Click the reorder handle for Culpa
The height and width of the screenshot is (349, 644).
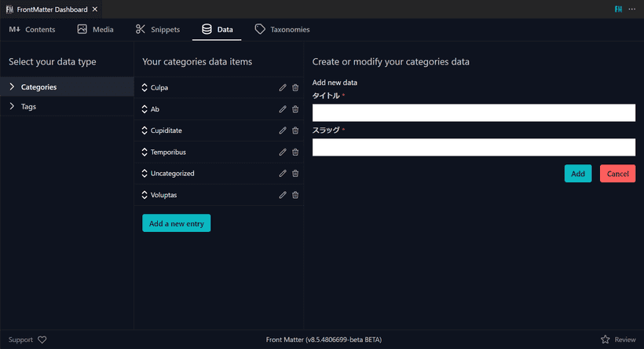pyautogui.click(x=145, y=87)
